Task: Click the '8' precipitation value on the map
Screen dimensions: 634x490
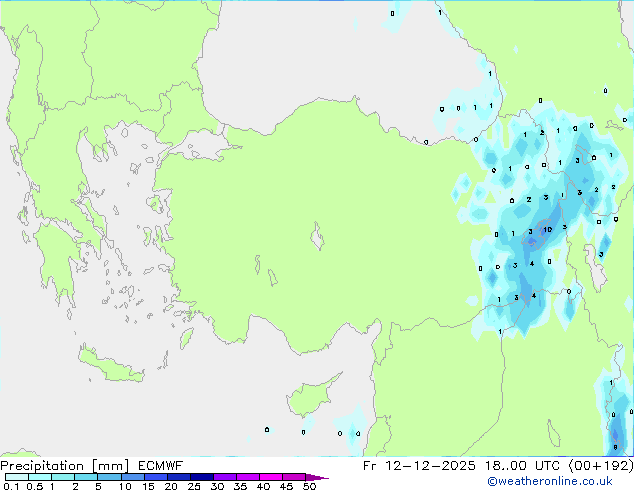Action: pyautogui.click(x=615, y=447)
